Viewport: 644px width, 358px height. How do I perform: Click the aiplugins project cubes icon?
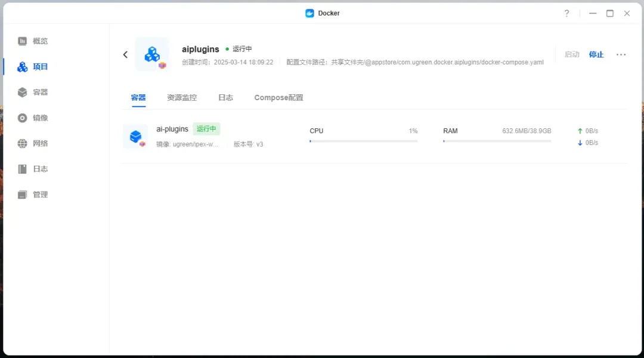[153, 54]
